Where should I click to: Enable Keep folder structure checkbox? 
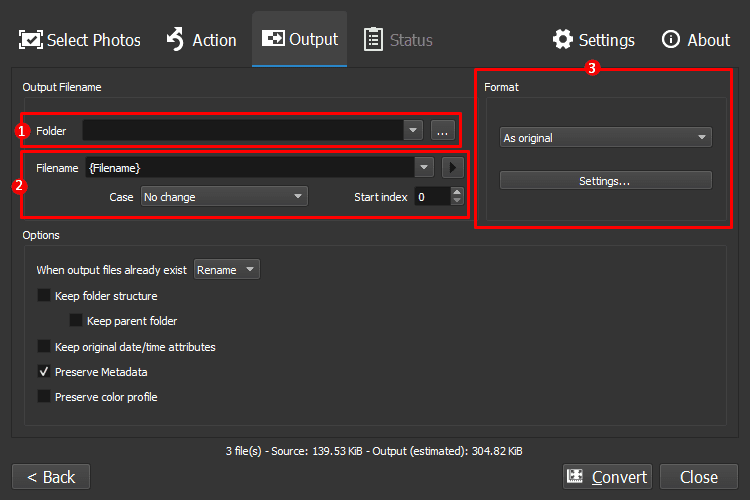(x=44, y=295)
